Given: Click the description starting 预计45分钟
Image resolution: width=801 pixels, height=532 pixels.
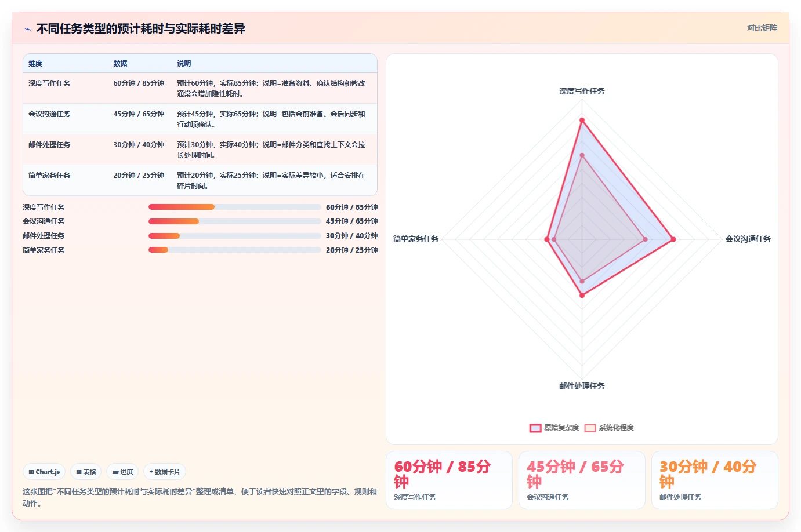Looking at the screenshot, I should (x=271, y=119).
